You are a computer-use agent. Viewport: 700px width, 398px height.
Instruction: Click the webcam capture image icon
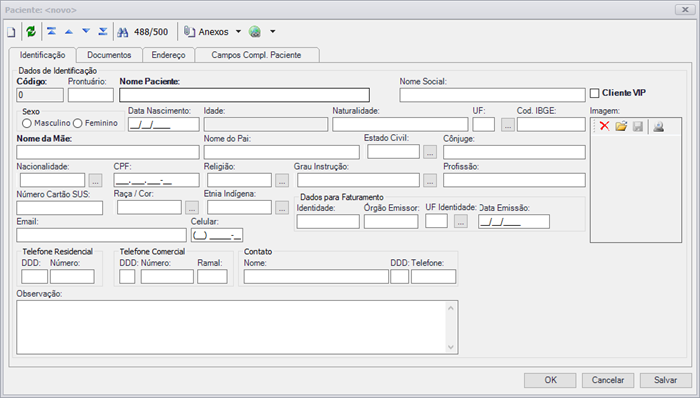(658, 127)
